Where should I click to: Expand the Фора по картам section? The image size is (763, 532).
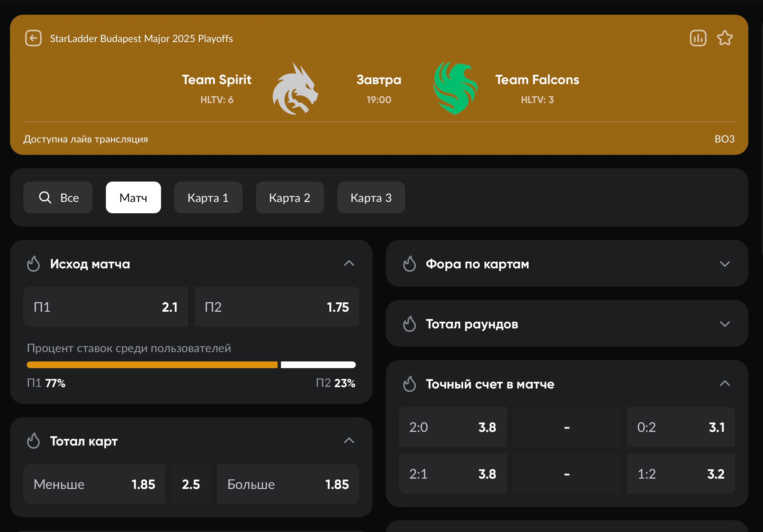click(724, 264)
